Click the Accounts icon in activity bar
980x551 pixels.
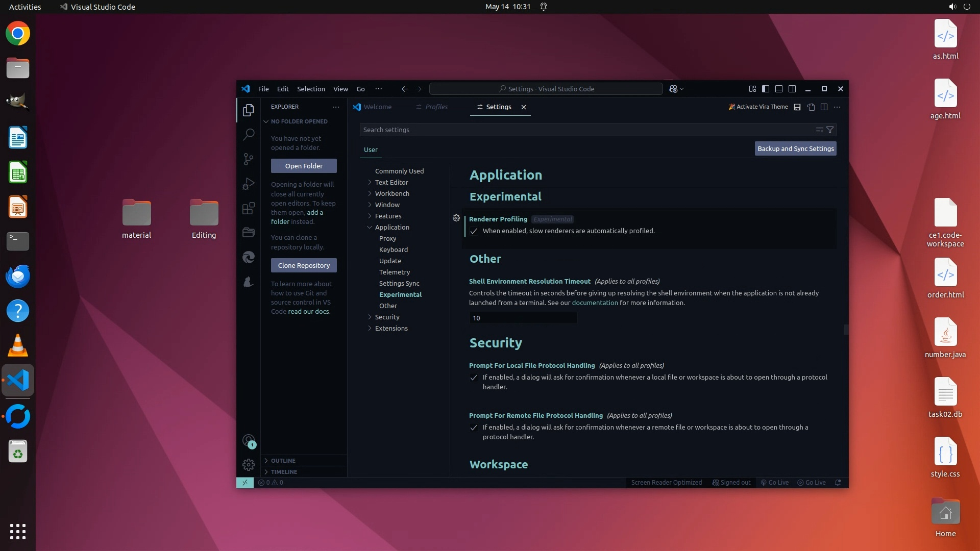click(249, 441)
